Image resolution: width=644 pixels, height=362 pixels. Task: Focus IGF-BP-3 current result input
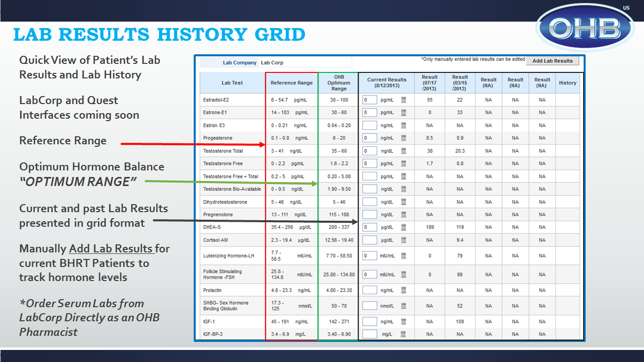[x=370, y=334]
